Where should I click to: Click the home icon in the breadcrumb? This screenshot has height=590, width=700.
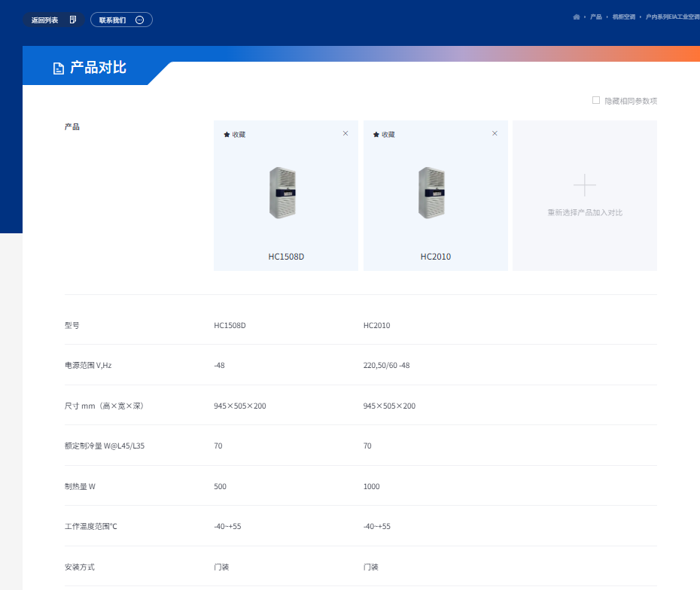[576, 15]
